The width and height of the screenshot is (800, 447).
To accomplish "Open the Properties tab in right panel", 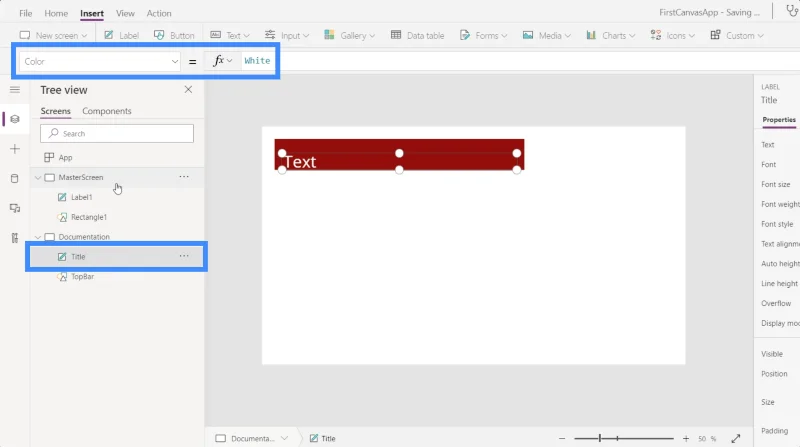I will pos(779,119).
